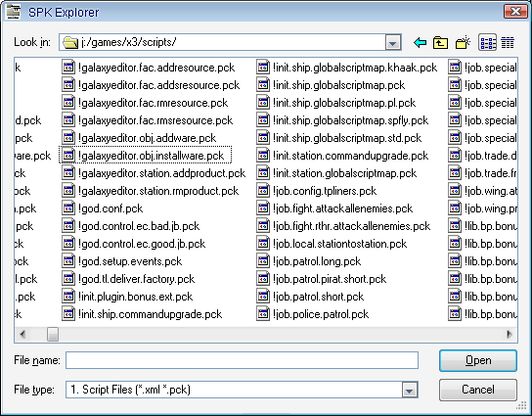Image resolution: width=532 pixels, height=416 pixels.
Task: Click icon of !init.ship.commandupgrade.pck
Action: pos(68,314)
